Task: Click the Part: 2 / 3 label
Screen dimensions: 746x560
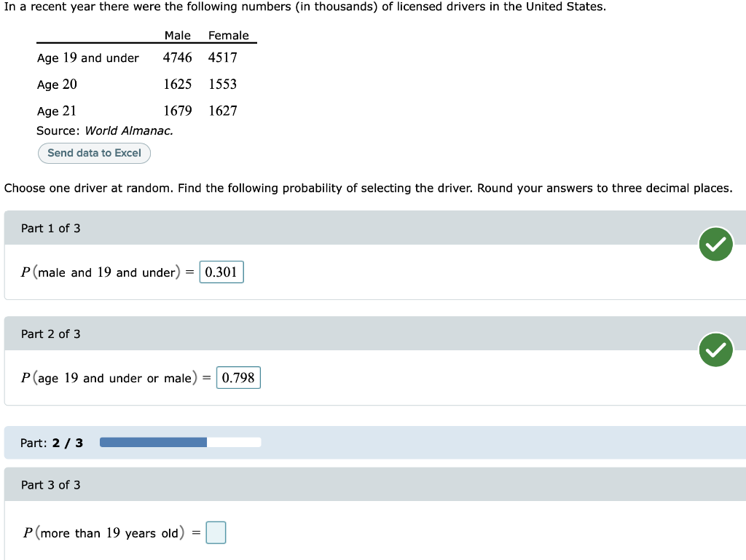Action: [x=52, y=443]
